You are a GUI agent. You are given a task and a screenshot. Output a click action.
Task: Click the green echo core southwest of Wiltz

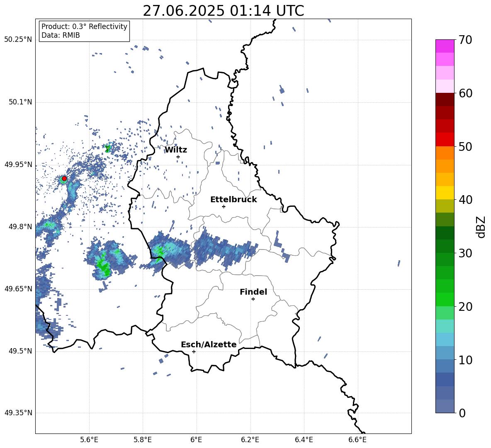point(103,265)
